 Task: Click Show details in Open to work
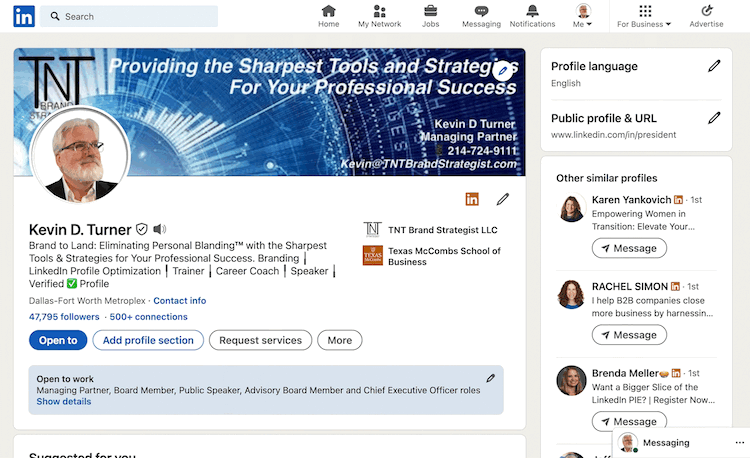pyautogui.click(x=64, y=402)
